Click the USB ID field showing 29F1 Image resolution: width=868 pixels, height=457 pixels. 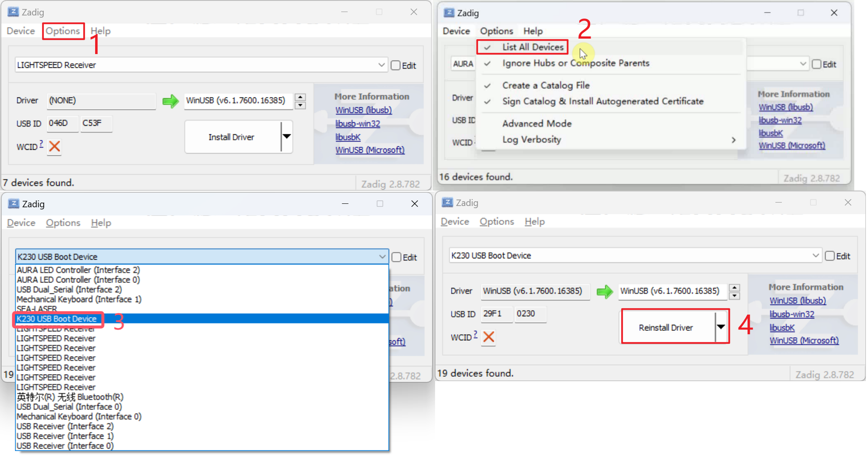tap(497, 314)
